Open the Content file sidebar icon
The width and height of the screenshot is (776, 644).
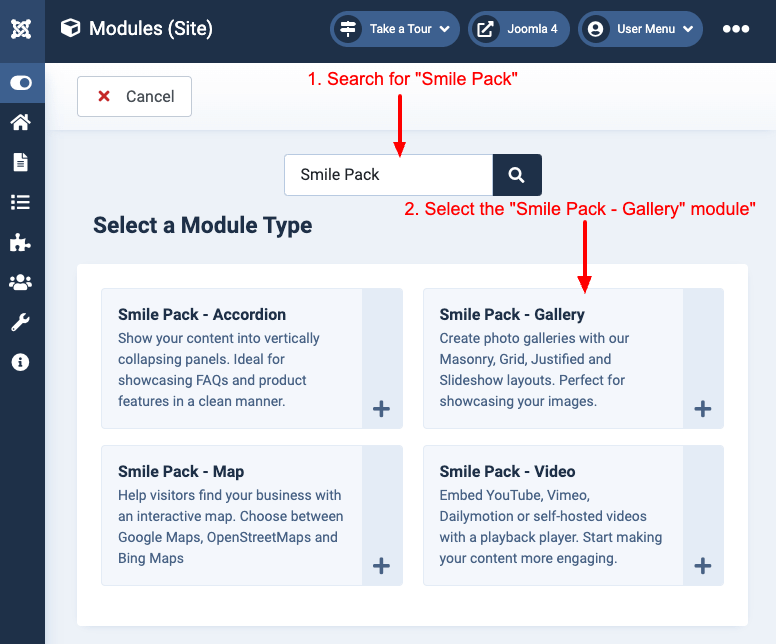coord(20,162)
